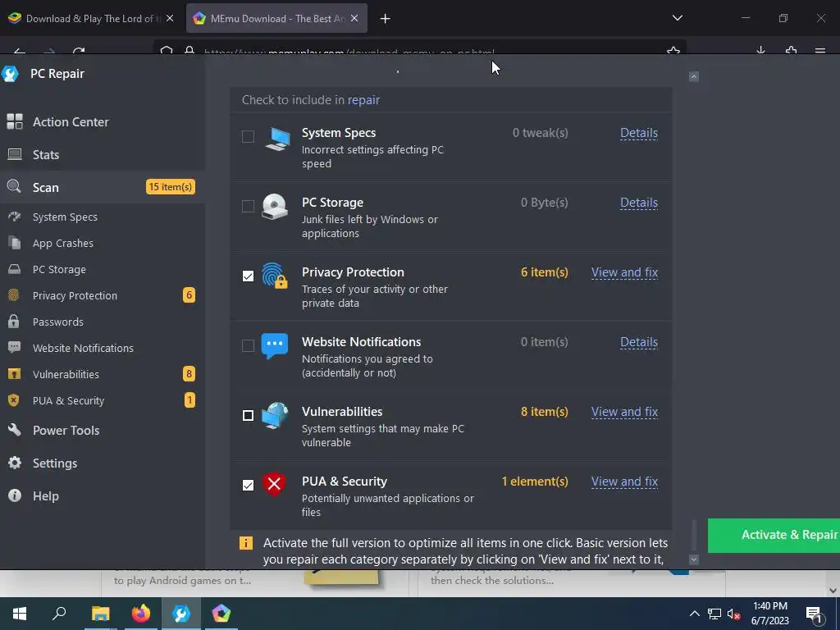840x630 pixels.
Task: Check the Website Notifications checkbox
Action: pyautogui.click(x=248, y=345)
